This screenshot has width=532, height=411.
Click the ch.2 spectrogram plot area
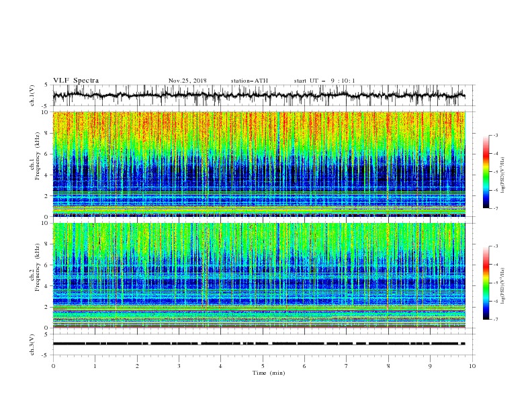259,275
